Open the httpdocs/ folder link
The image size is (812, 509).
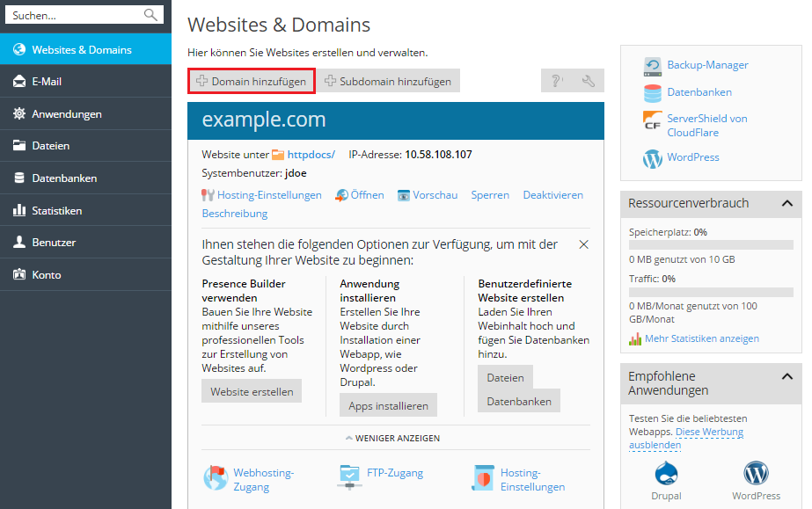311,154
